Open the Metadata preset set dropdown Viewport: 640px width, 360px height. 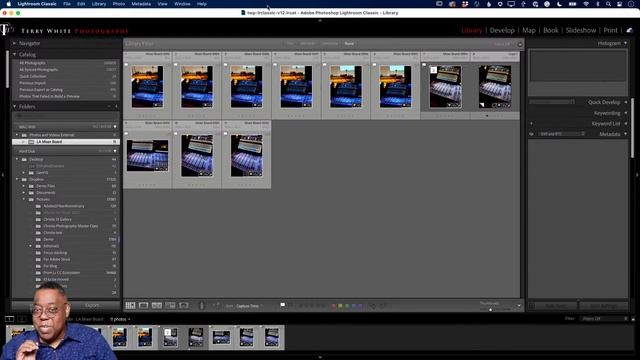[x=562, y=134]
